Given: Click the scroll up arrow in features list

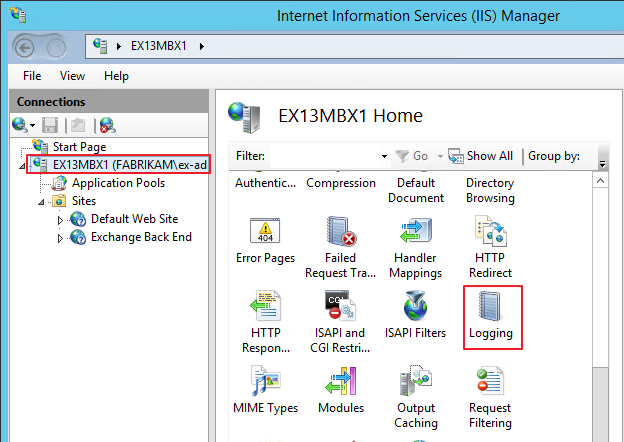Looking at the screenshot, I should point(601,181).
